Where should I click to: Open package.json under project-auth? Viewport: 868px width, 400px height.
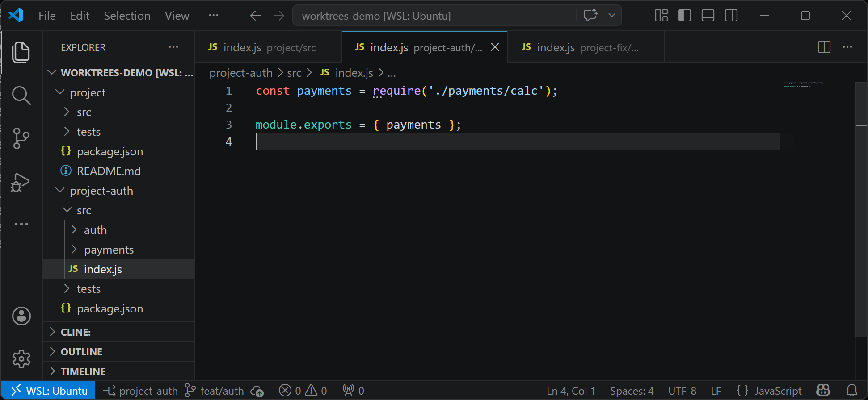(118, 308)
